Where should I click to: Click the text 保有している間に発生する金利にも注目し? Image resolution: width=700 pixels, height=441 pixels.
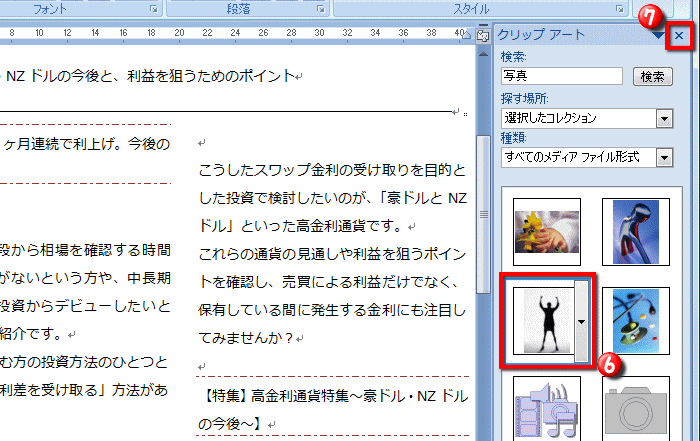[x=332, y=310]
